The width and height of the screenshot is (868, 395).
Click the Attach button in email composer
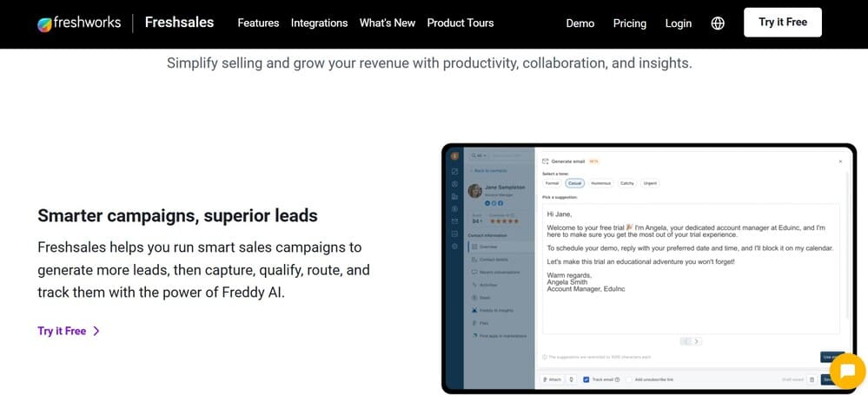tap(552, 379)
